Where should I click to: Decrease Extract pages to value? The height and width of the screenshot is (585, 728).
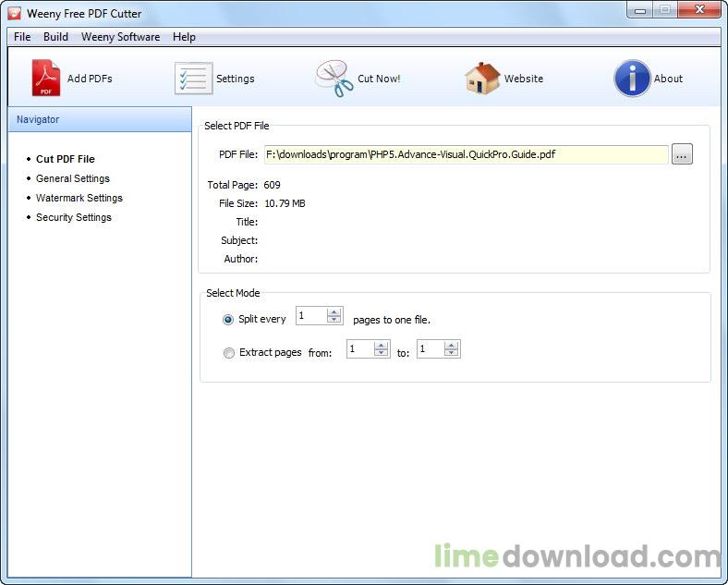(x=451, y=353)
